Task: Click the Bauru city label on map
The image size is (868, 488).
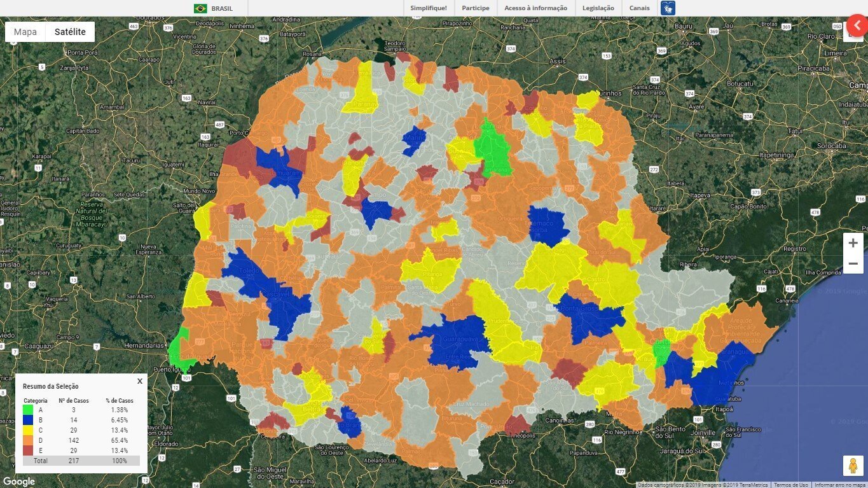Action: coord(683,26)
